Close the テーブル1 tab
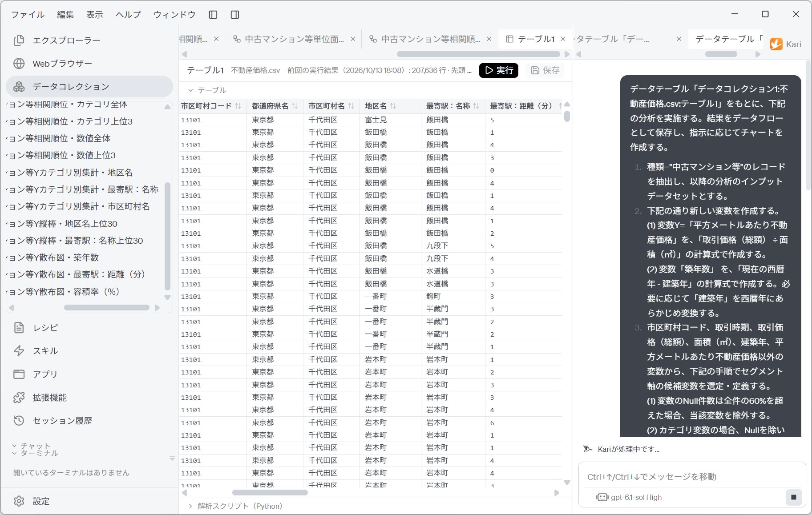The height and width of the screenshot is (515, 812). [563, 39]
